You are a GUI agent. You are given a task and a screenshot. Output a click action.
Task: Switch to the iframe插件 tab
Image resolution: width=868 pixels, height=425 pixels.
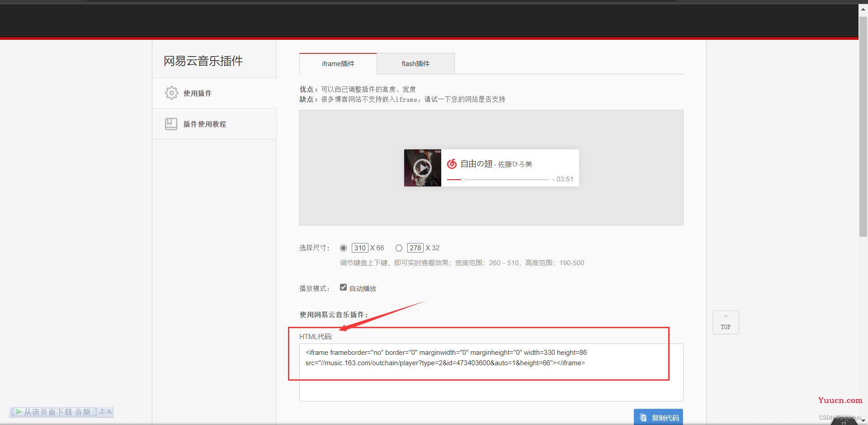tap(338, 64)
